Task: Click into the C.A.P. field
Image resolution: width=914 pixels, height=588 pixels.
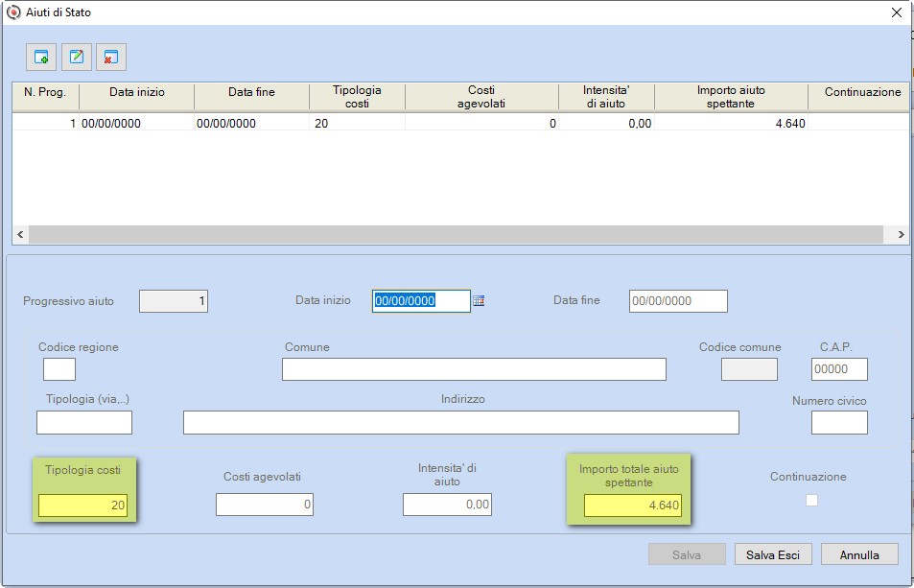Action: (839, 369)
